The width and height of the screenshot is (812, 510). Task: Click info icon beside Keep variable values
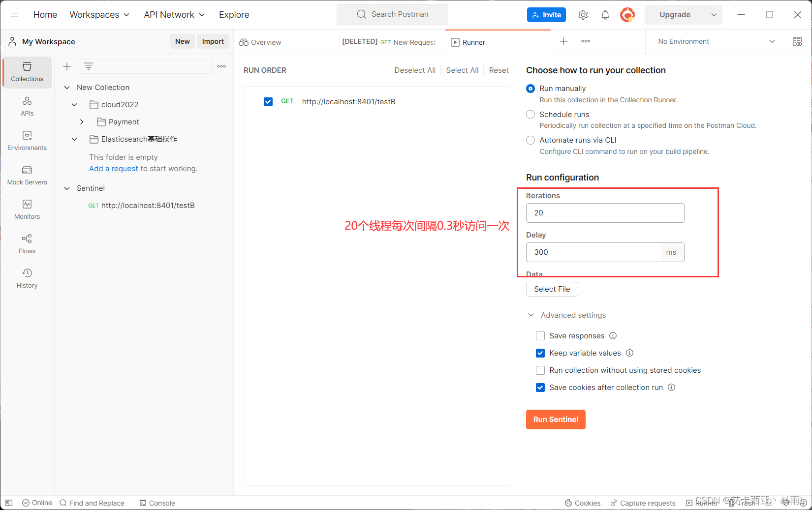coord(629,353)
